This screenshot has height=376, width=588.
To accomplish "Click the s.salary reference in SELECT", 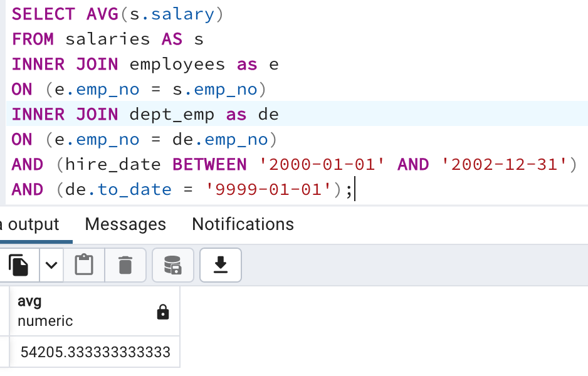I will (x=168, y=14).
